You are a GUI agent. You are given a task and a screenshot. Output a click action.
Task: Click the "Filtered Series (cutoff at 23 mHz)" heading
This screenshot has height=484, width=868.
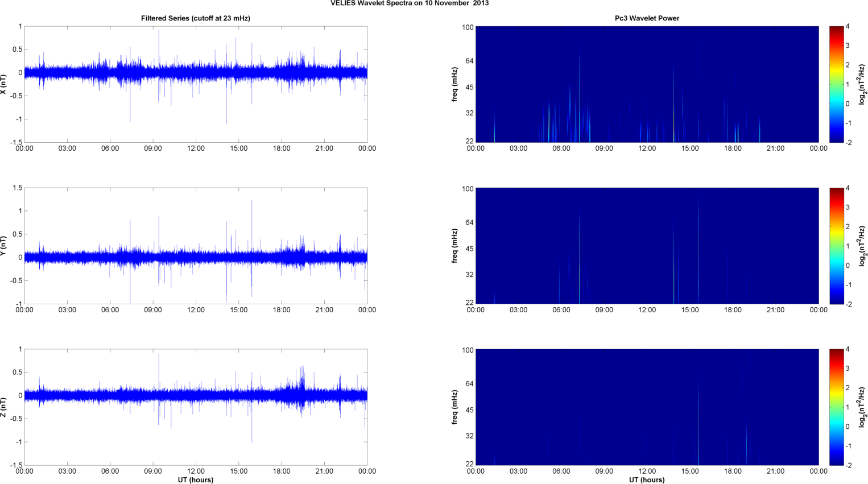coord(196,18)
